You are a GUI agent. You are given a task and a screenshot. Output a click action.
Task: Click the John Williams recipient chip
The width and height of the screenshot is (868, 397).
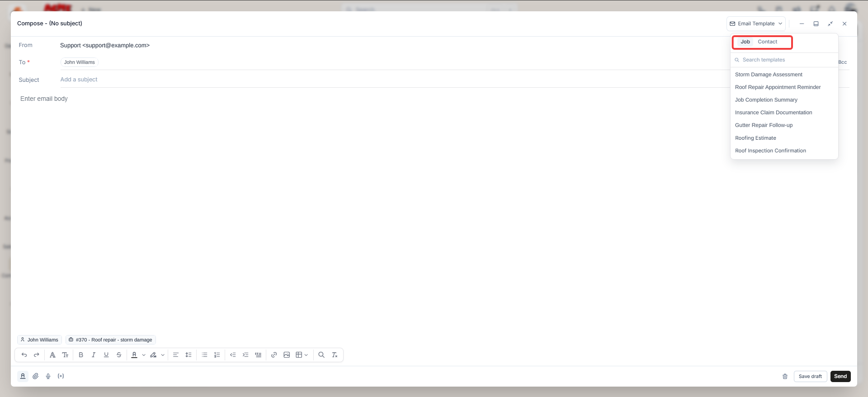coord(80,62)
